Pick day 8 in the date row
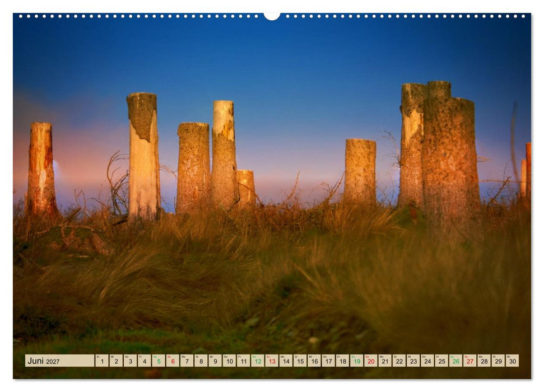This screenshot has height=392, width=544. point(201,361)
